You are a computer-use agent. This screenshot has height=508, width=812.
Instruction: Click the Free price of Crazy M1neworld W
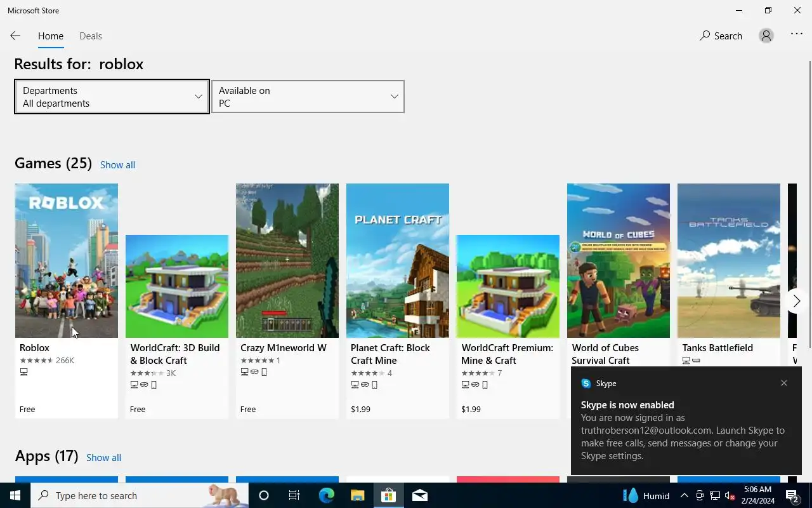point(248,410)
